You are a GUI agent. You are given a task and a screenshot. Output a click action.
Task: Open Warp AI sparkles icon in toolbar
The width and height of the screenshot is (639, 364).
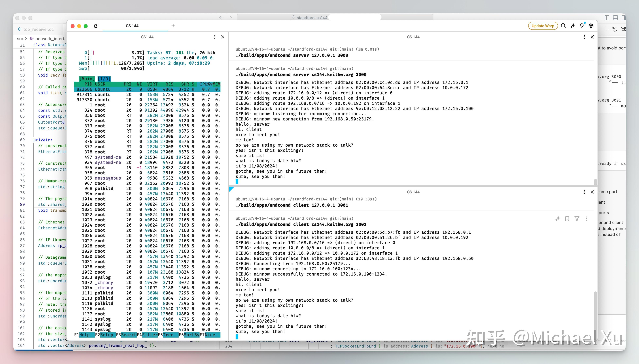point(573,26)
